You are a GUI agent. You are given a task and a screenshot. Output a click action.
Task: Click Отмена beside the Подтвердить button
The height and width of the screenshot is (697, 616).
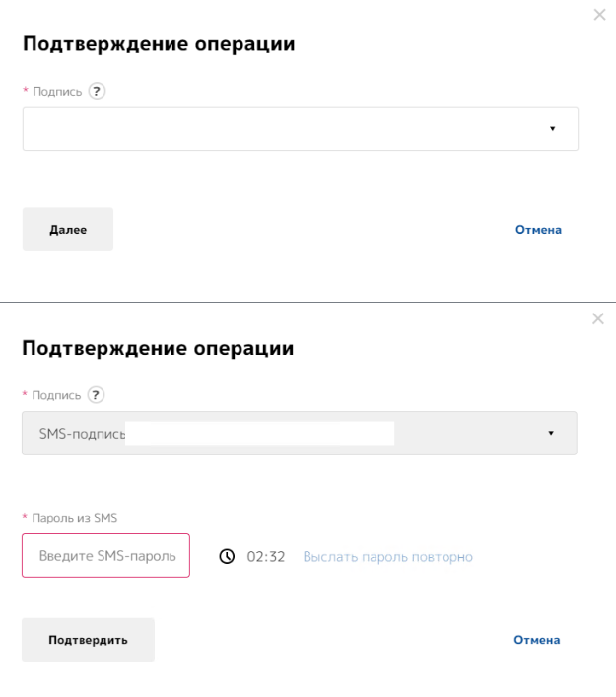coord(537,640)
